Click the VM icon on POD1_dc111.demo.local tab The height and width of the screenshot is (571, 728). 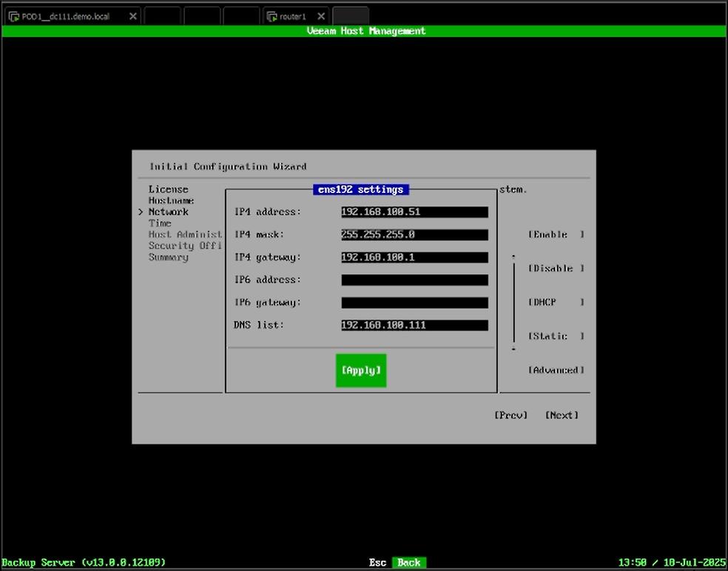click(13, 16)
